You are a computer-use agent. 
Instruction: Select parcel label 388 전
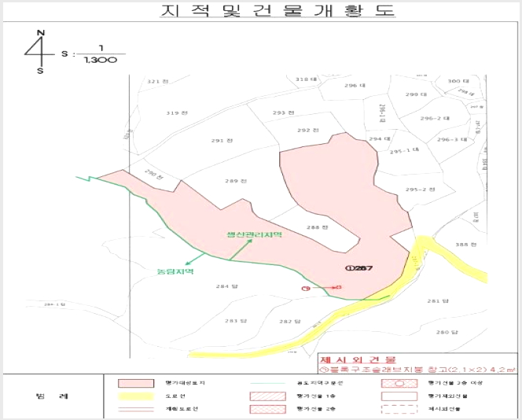click(x=465, y=245)
